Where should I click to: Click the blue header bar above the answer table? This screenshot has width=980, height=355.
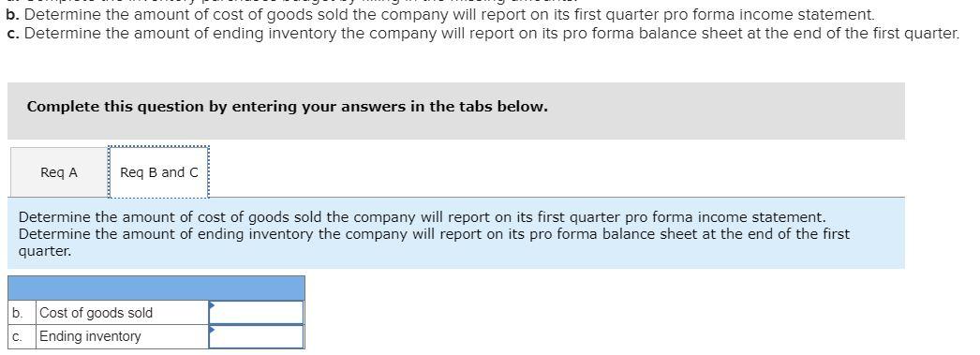[x=156, y=288]
